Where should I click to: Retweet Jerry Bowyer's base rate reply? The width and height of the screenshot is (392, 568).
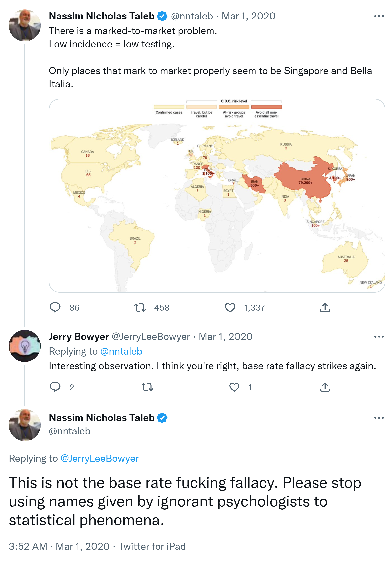(147, 387)
